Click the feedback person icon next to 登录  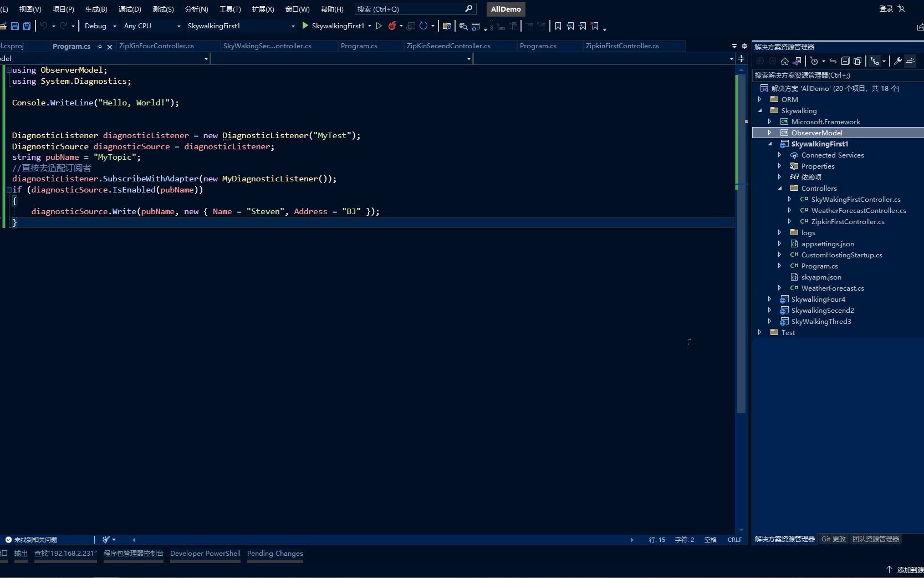pyautogui.click(x=901, y=9)
